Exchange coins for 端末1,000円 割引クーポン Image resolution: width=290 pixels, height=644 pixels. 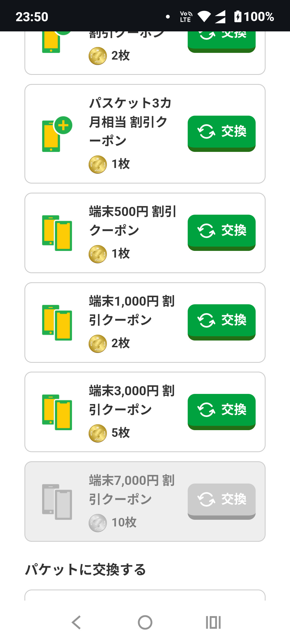click(222, 321)
